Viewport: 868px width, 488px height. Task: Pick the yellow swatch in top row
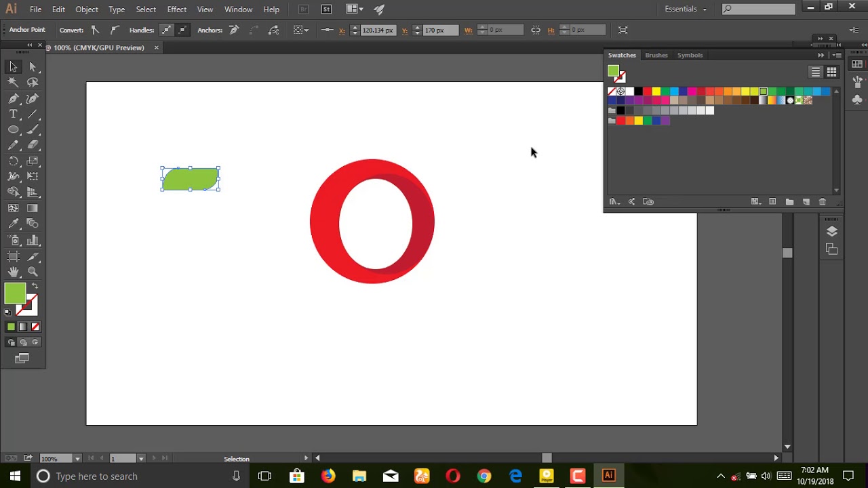click(x=656, y=91)
